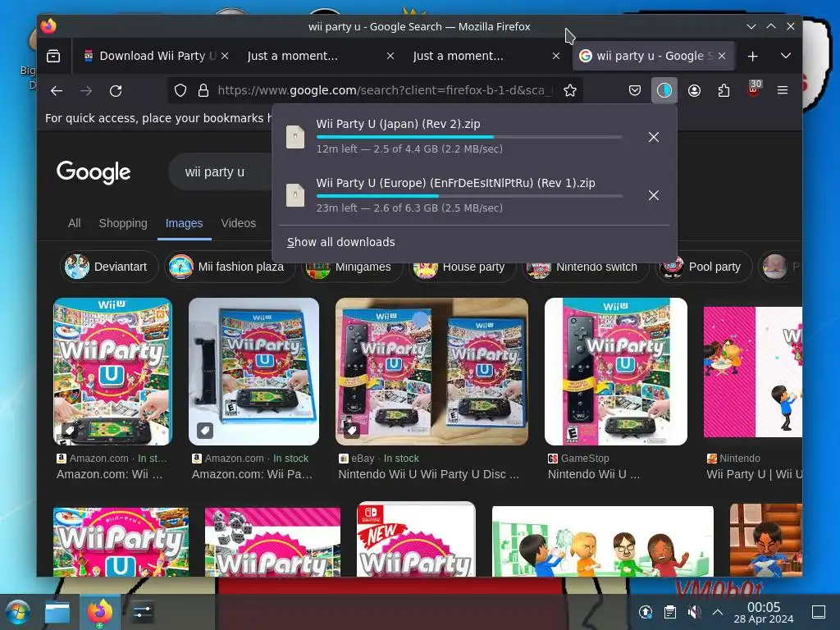Close the second Just a moment tab
Image resolution: width=840 pixels, height=630 pixels.
click(556, 57)
